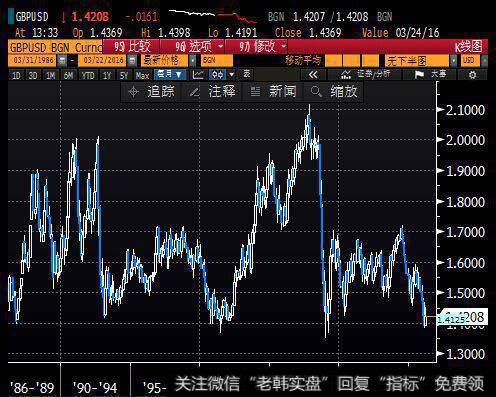The width and height of the screenshot is (496, 397).
Task: Select the Max time range tab
Action: 142,75
